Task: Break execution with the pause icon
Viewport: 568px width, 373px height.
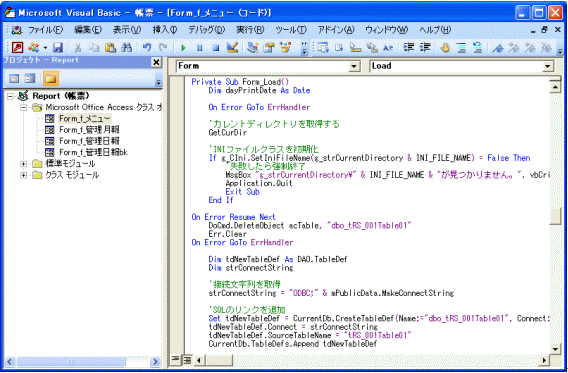Action: pyautogui.click(x=199, y=47)
